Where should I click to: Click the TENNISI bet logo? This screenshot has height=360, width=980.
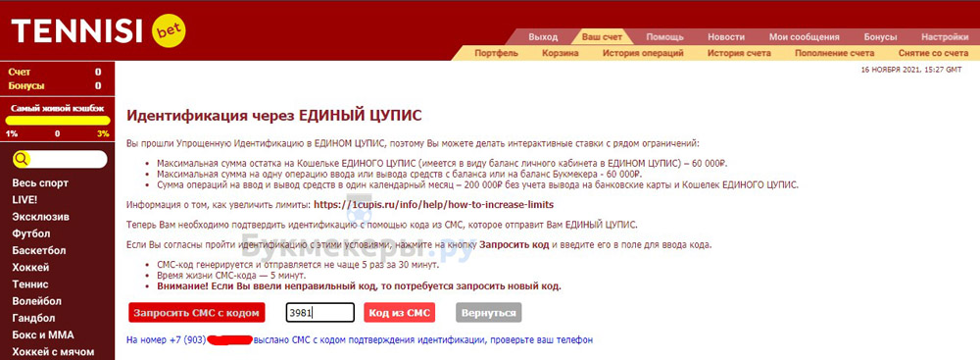[98, 30]
